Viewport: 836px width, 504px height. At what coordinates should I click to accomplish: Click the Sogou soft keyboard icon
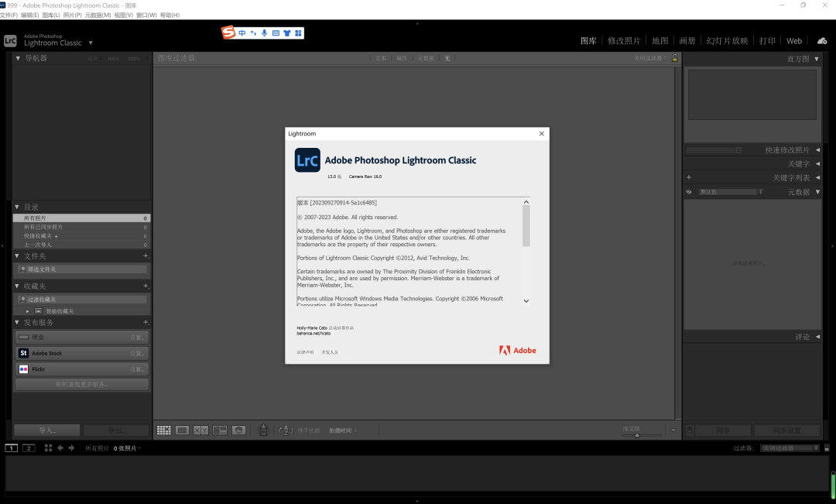point(276,33)
